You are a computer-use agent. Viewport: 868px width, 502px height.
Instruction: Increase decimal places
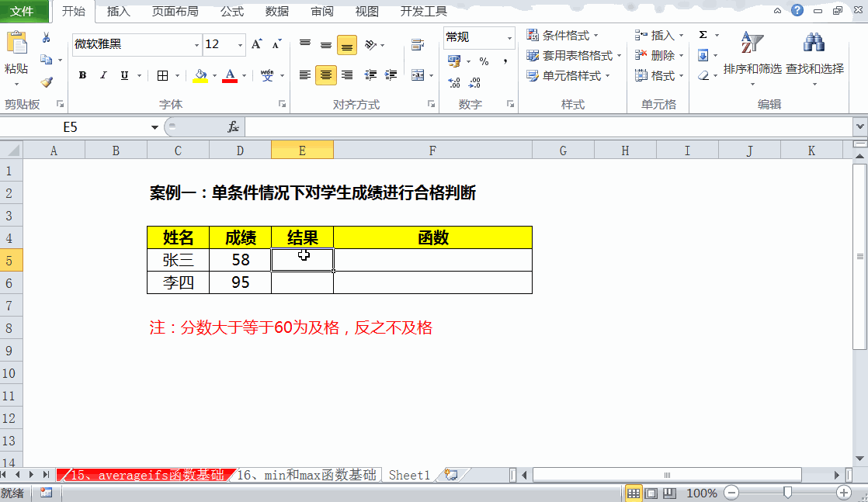click(454, 82)
